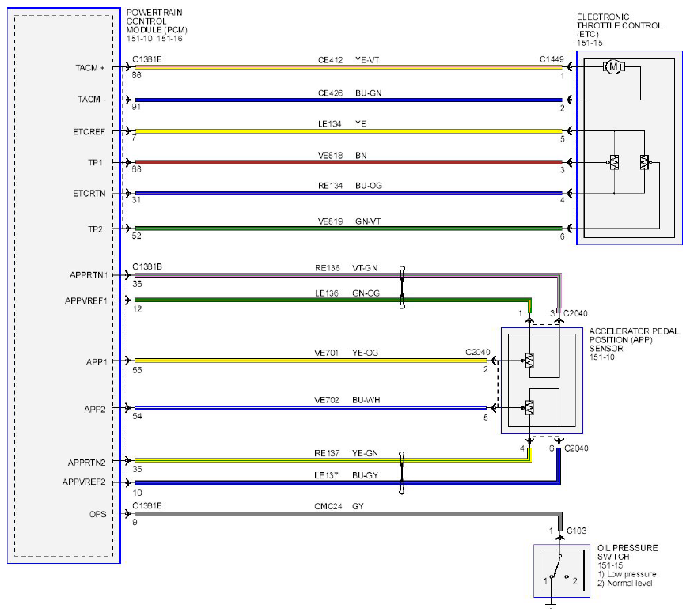This screenshot has height=616, width=690.
Task: Click the C1449 connector label
Action: coord(552,59)
